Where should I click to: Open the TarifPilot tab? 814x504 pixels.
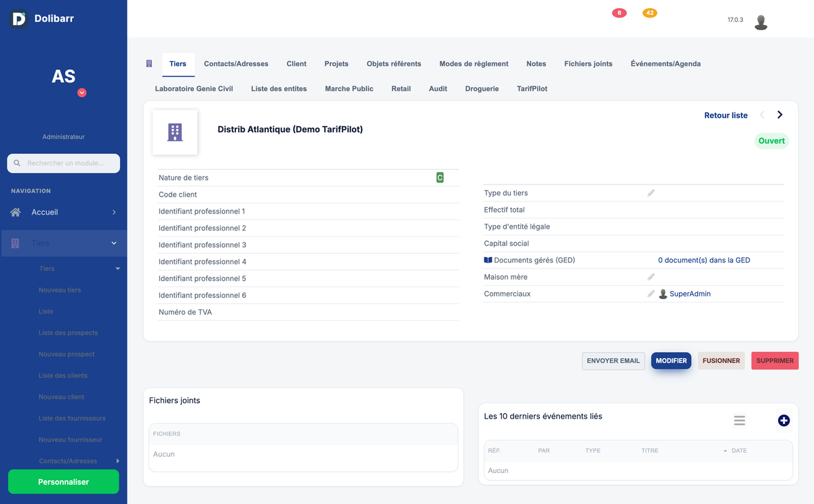point(532,89)
